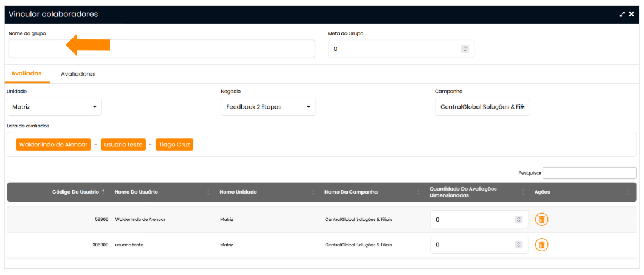Click the Walderlindo de Alencar tag
The height and width of the screenshot is (275, 644).
pos(53,144)
